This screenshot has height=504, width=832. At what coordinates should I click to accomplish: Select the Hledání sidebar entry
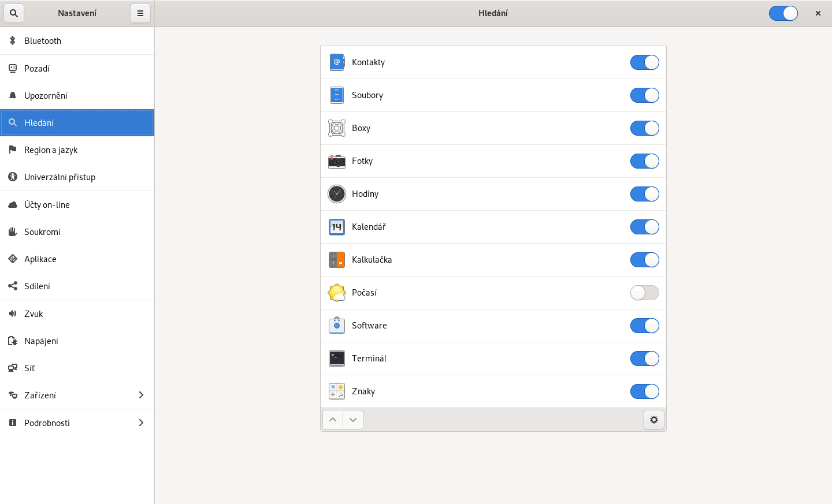click(77, 122)
